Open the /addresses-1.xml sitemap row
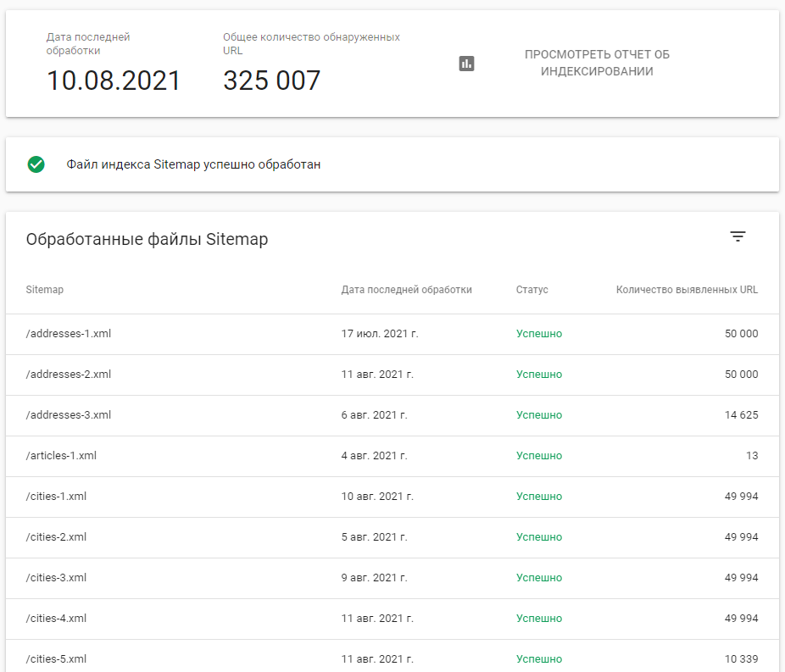Screen dimensions: 785x672 coord(69,334)
